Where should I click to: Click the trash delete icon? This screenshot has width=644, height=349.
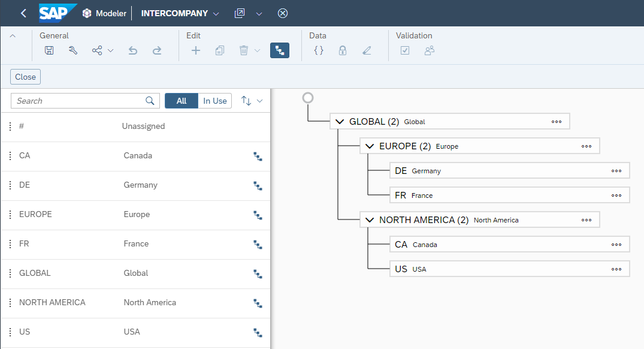pos(244,50)
